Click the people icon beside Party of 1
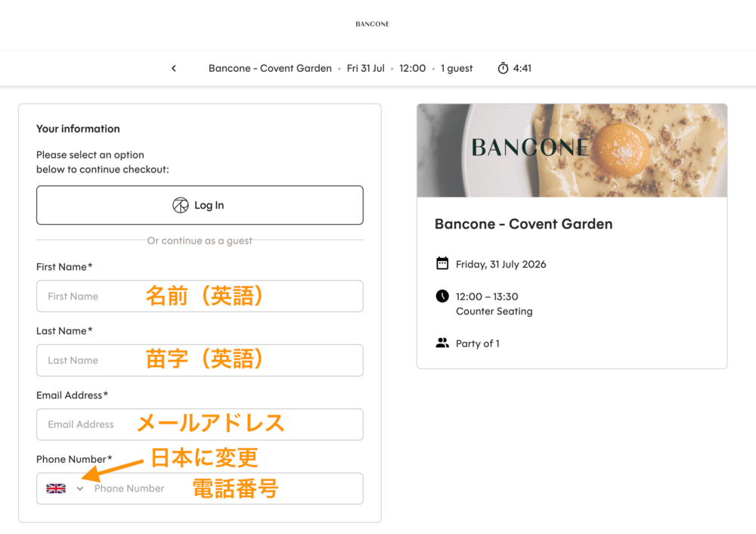756x534 pixels. 442,343
